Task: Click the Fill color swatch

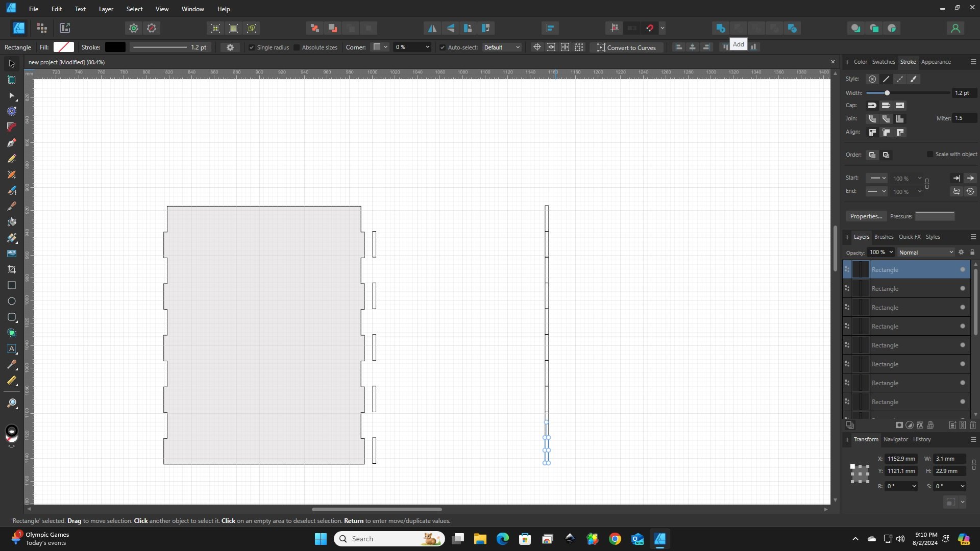Action: (x=64, y=47)
